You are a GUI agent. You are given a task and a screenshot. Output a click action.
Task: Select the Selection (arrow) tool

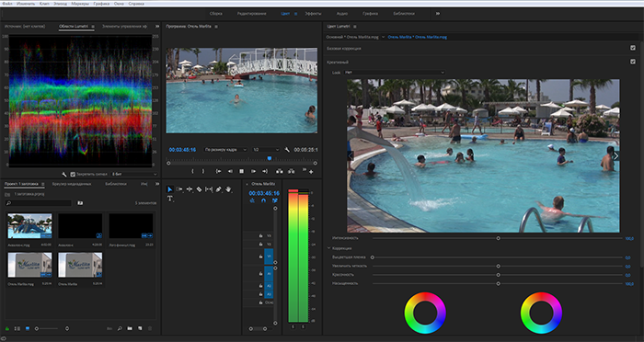(x=169, y=189)
